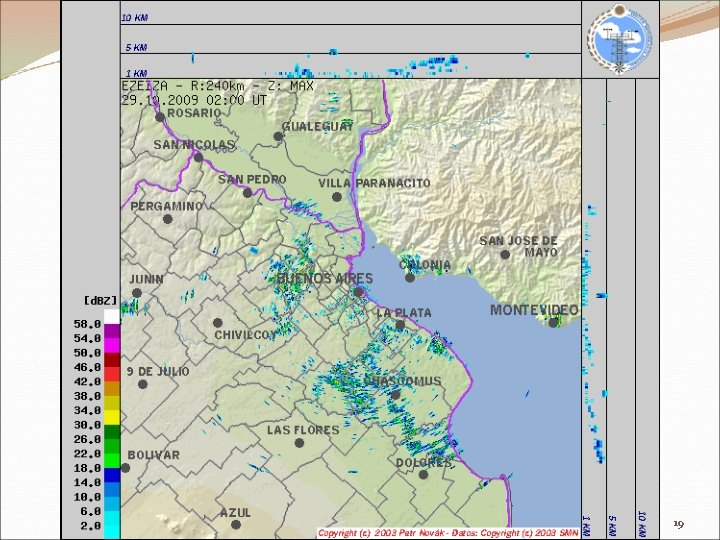This screenshot has width=720, height=540.
Task: Select the La Plata city marker
Action: coord(400,325)
